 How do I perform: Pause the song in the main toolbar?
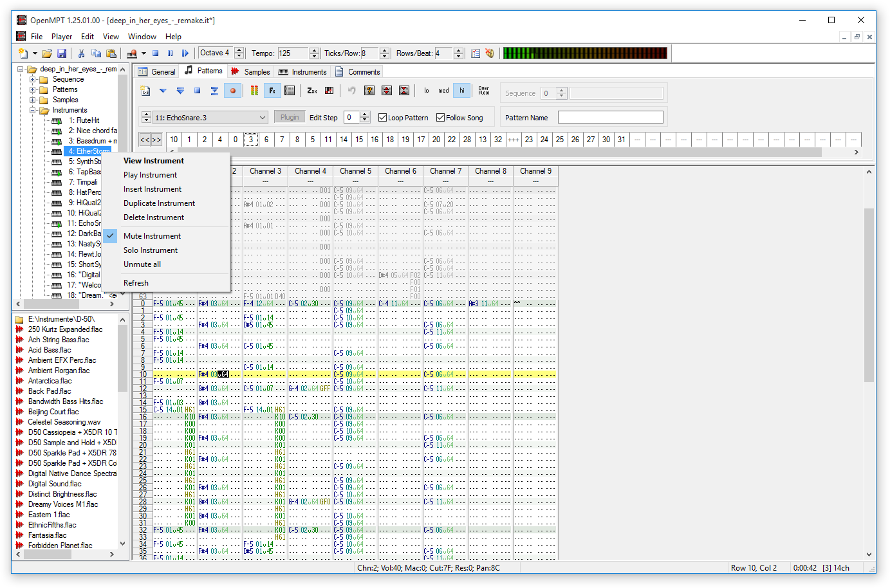click(171, 53)
